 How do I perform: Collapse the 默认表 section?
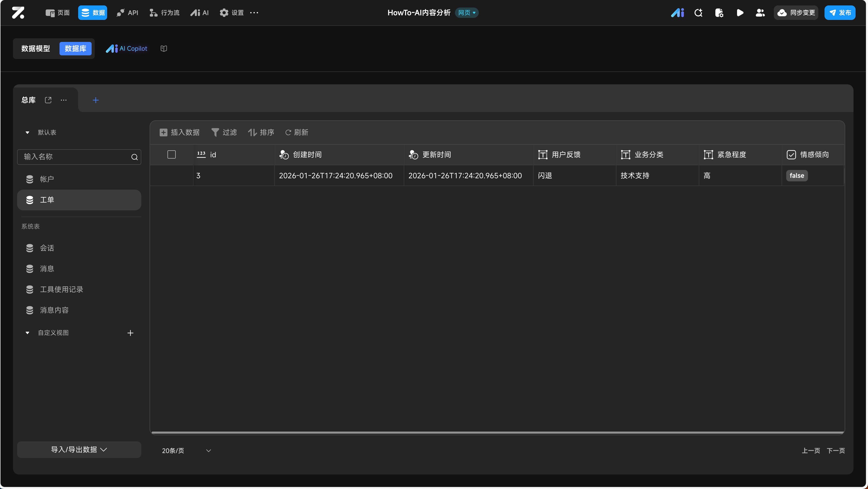point(27,133)
